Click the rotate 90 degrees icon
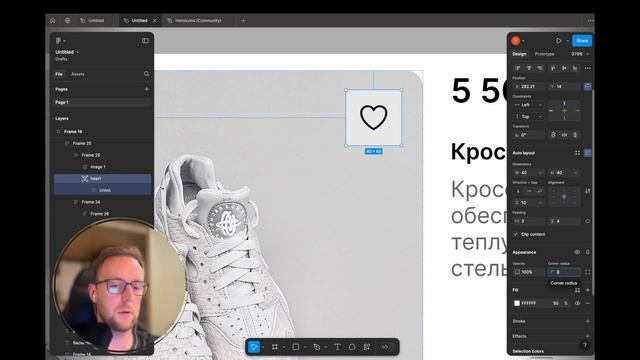The width and height of the screenshot is (640, 360). pos(553,135)
